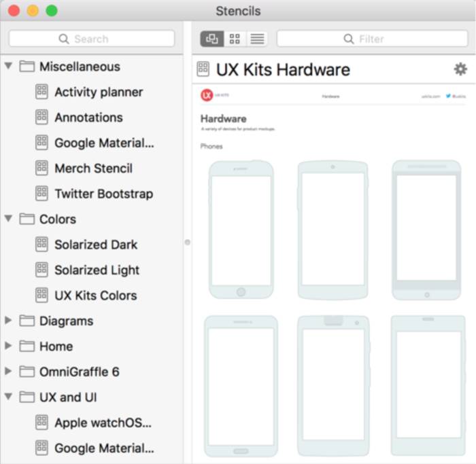476x464 pixels.
Task: Click the Home folder icon
Action: [x=27, y=346]
